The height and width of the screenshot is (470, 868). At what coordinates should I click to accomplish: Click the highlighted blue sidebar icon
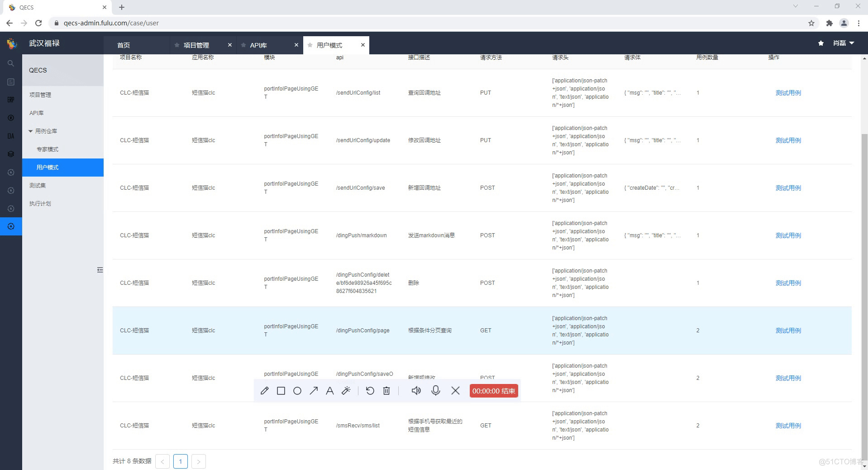11,226
